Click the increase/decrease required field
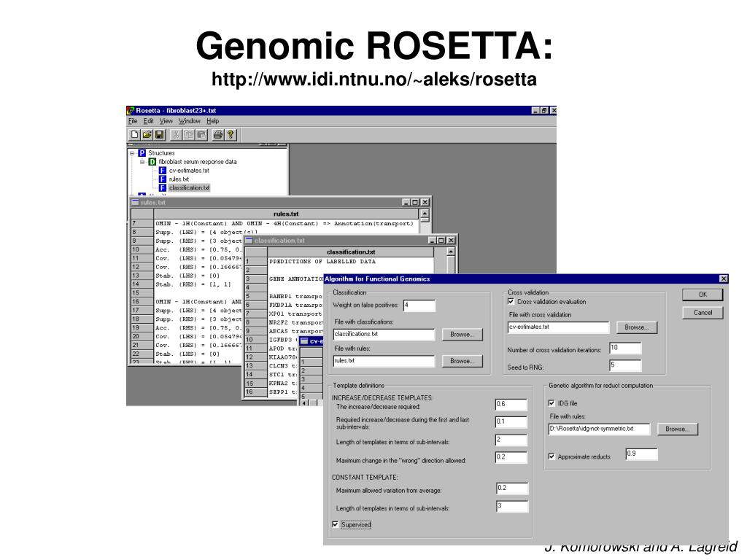This screenshot has width=747, height=560. coord(511,404)
